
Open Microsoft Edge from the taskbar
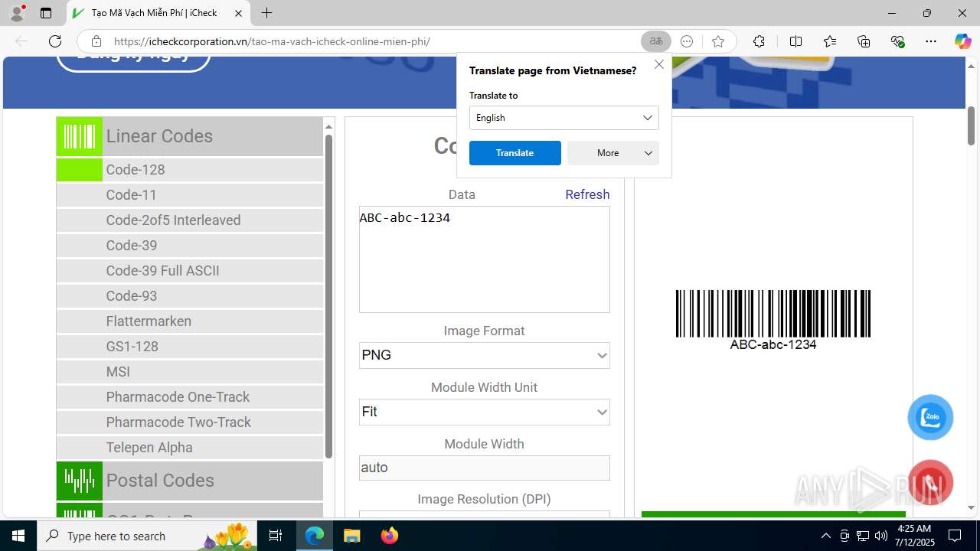[x=315, y=536]
